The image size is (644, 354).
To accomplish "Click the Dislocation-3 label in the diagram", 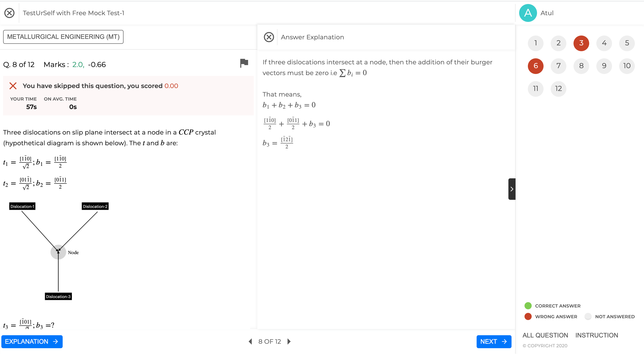I will pos(58,296).
